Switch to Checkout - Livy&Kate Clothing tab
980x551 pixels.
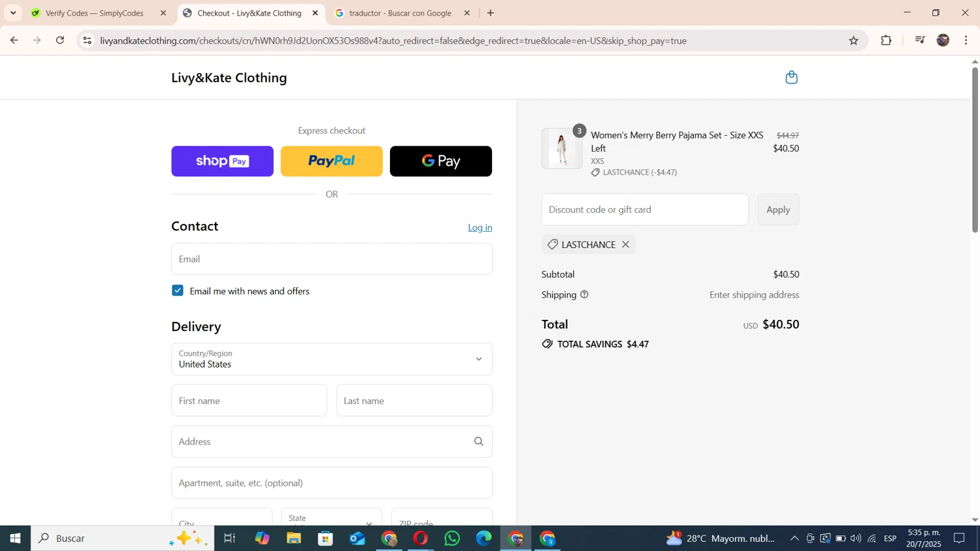(x=249, y=13)
